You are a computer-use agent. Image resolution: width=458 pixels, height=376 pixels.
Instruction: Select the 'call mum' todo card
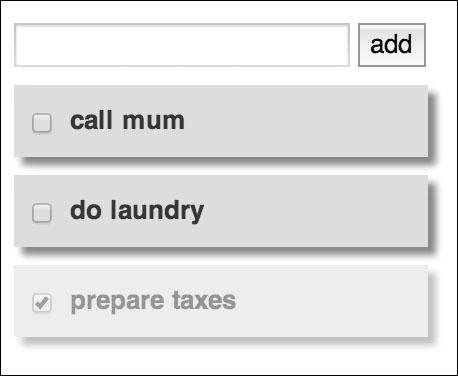point(221,121)
